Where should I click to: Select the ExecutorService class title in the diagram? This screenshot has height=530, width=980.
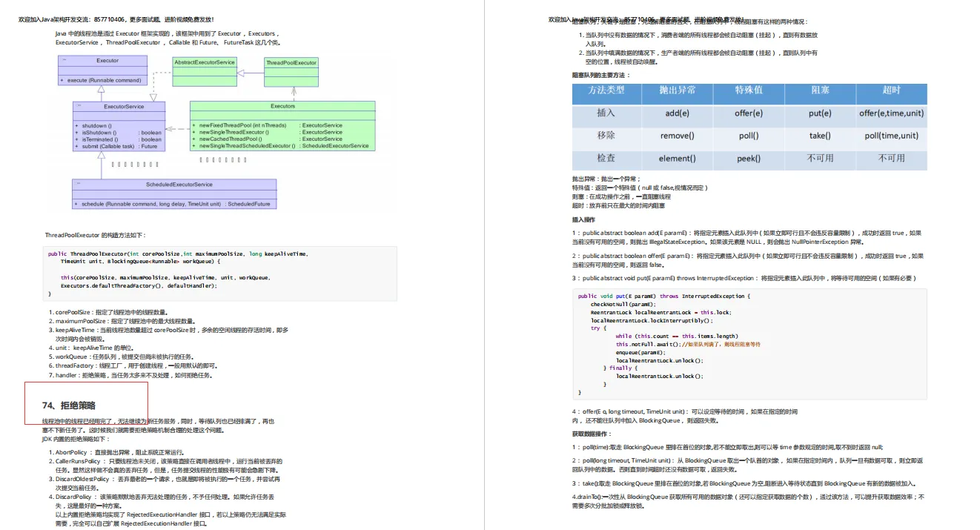124,107
